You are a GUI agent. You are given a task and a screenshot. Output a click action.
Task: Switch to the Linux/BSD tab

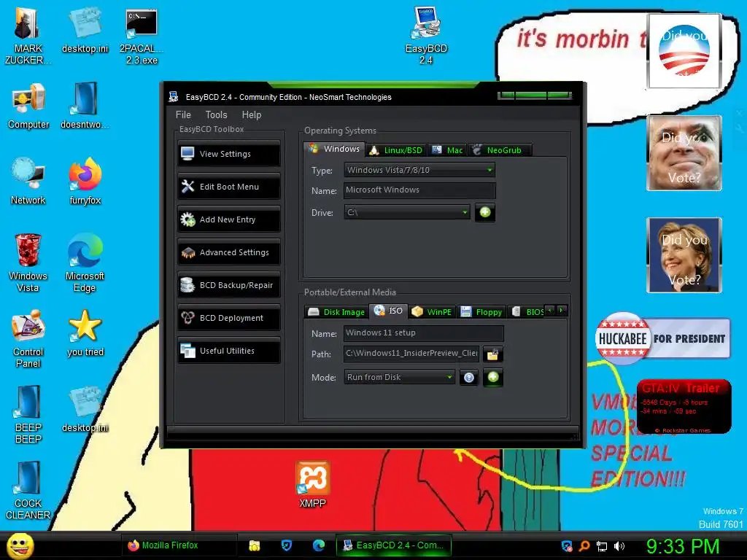pos(396,150)
